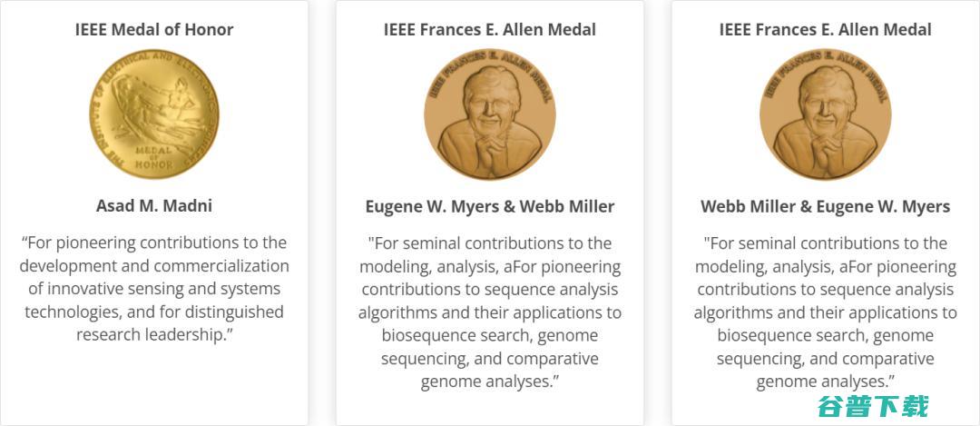
Task: Click 'genome analyses.' in the middle card
Action: coord(489,382)
